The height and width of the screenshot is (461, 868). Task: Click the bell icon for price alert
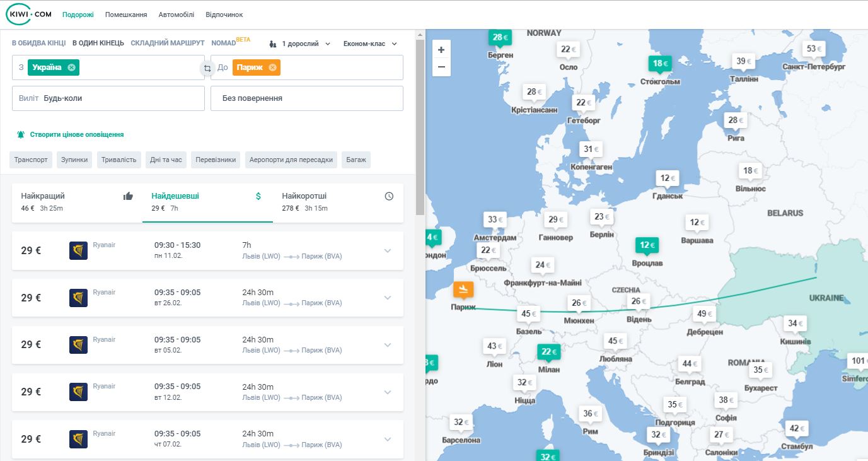click(21, 134)
